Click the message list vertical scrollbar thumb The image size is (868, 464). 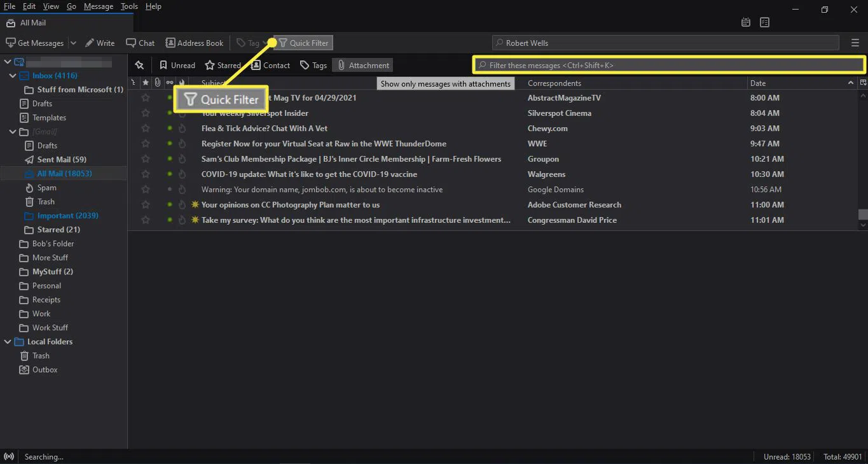coord(862,214)
